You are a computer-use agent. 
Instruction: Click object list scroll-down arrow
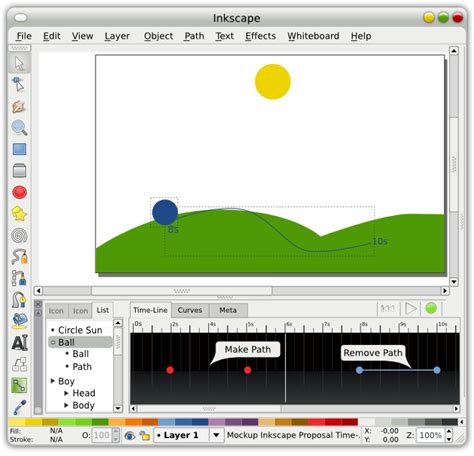click(x=118, y=408)
